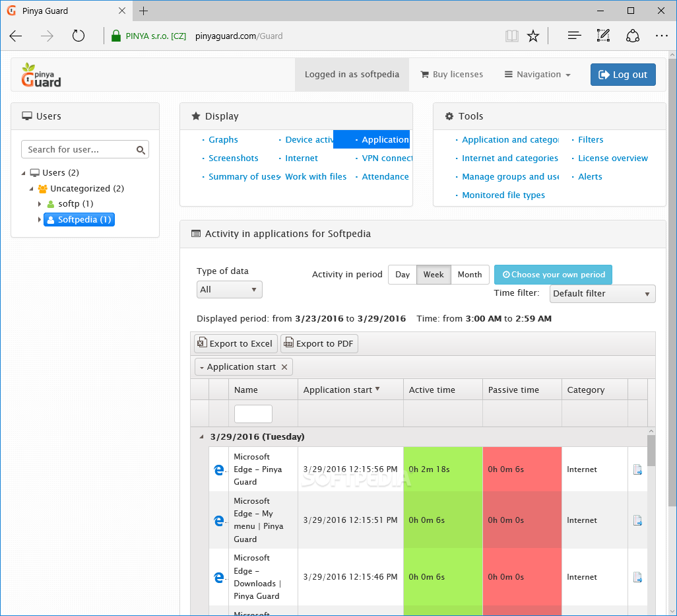Remove the Application start grouping with X

(x=284, y=367)
